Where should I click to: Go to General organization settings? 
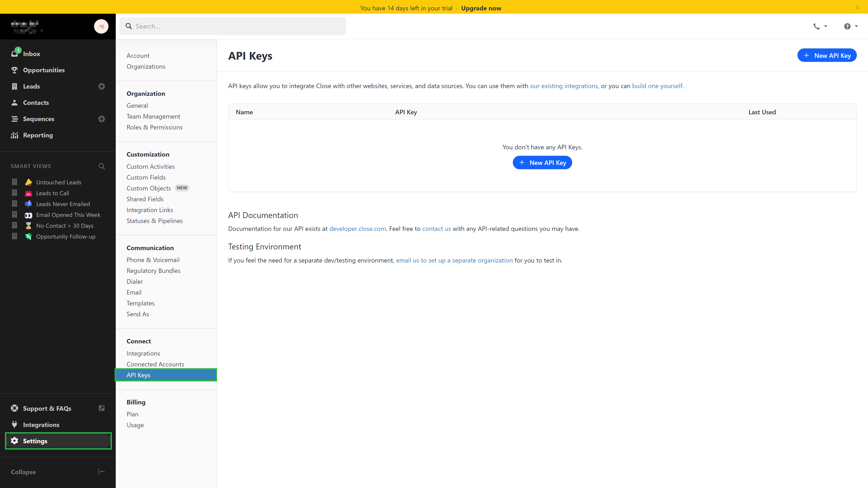[137, 106]
